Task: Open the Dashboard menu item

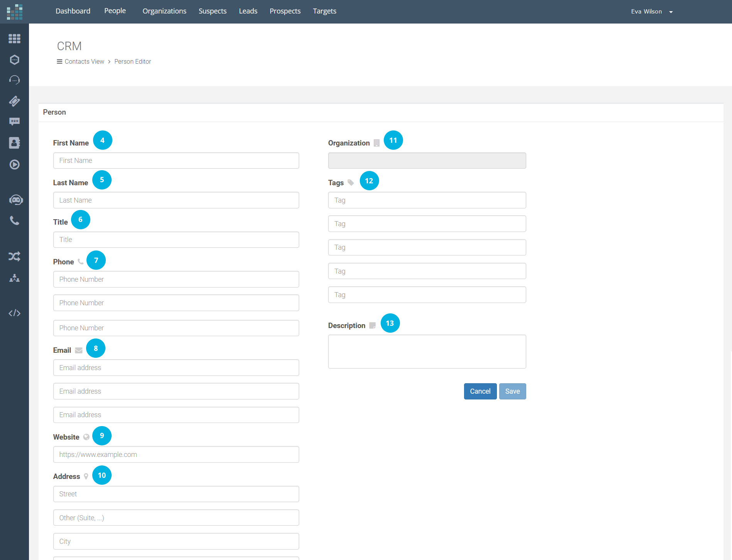Action: [x=73, y=11]
